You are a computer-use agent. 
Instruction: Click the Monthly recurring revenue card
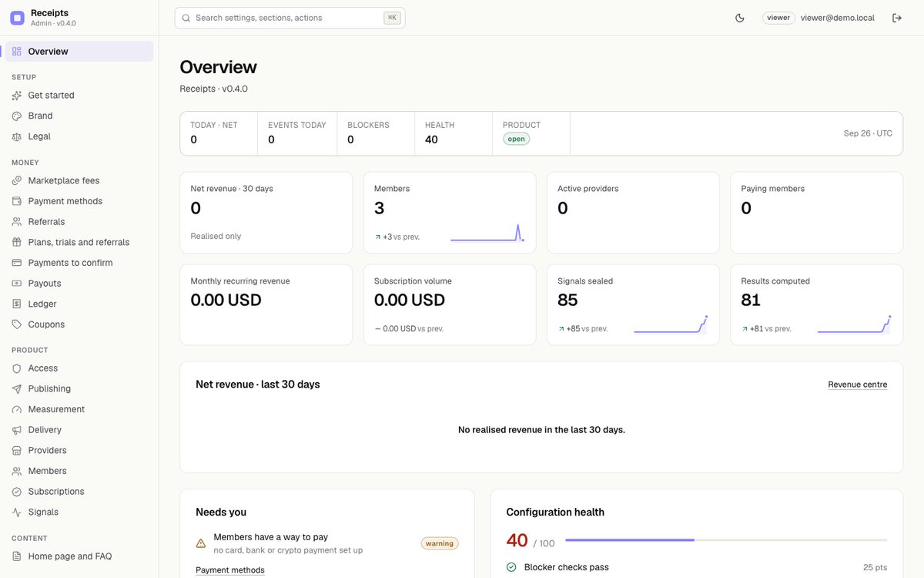tap(266, 305)
